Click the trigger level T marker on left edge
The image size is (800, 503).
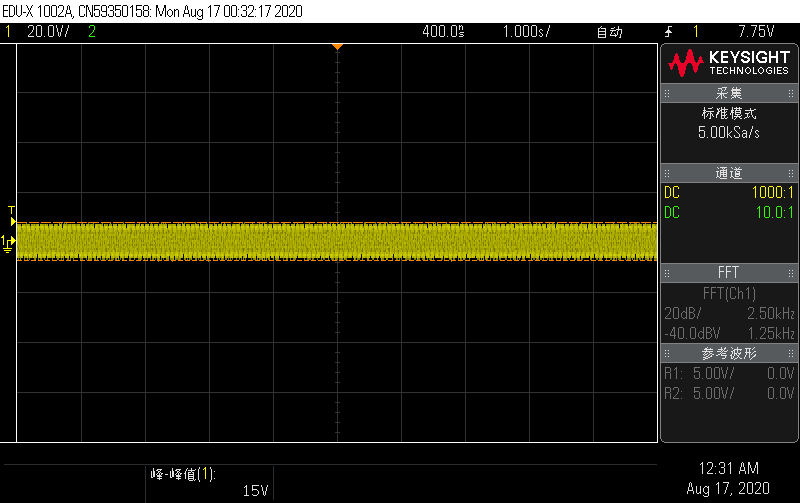pos(11,210)
